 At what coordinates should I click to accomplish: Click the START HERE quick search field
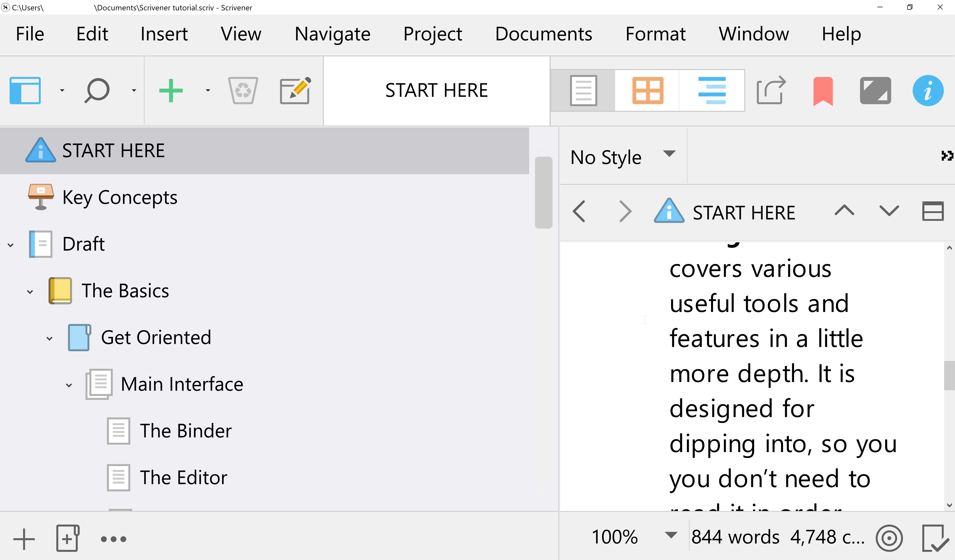click(x=436, y=91)
